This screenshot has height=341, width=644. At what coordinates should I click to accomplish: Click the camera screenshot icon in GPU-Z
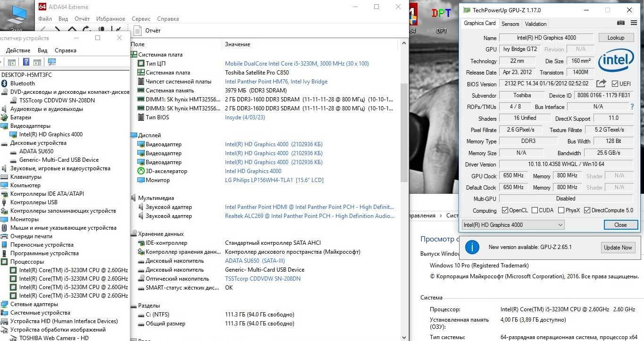click(621, 23)
